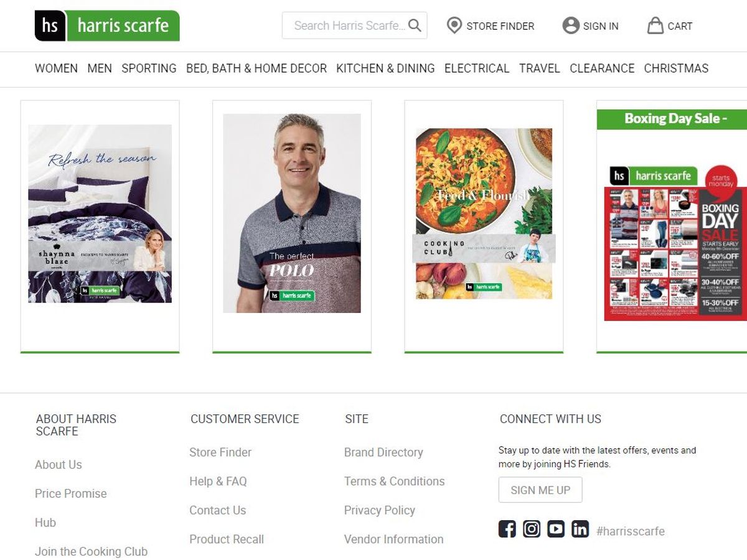Open the LinkedIn social icon
Screen dimensions: 747x560
(580, 530)
